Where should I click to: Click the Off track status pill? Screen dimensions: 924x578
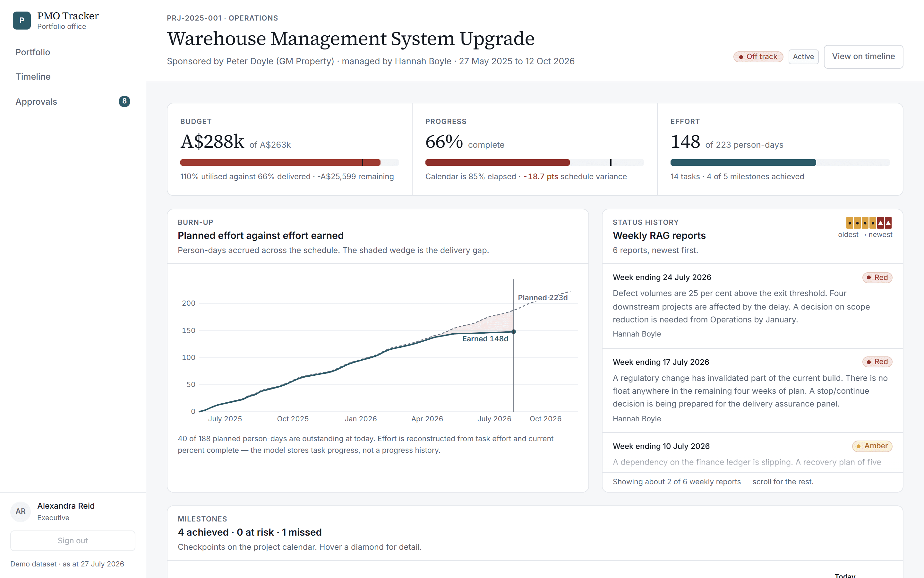758,57
